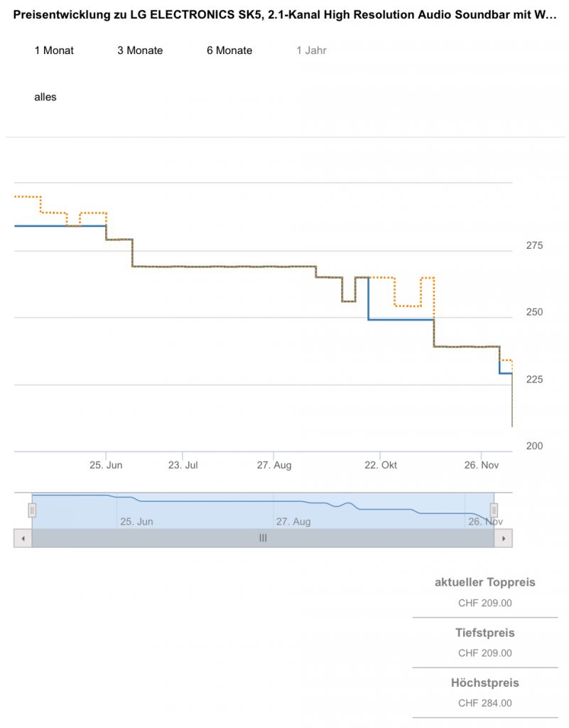Click the aktueller Toppreis value
569x728 pixels.
(x=484, y=603)
